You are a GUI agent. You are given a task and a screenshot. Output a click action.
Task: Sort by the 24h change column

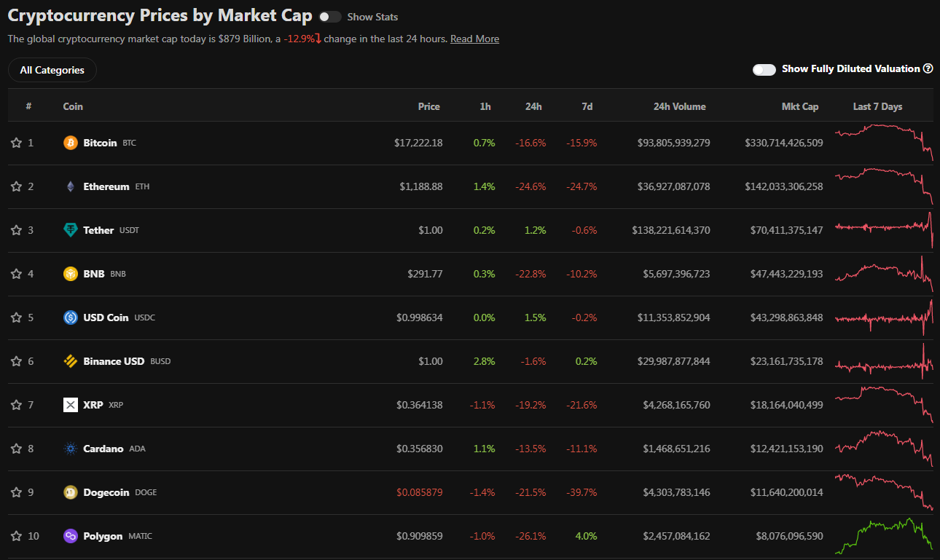click(x=533, y=106)
